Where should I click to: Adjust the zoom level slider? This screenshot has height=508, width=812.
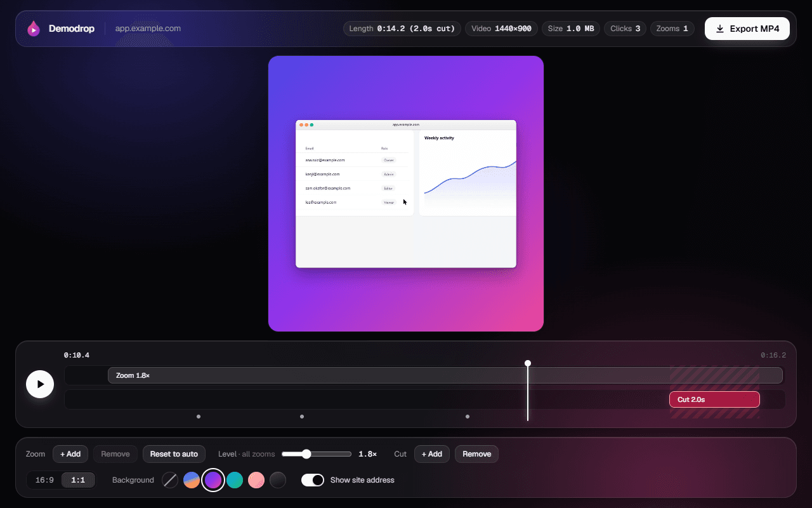coord(317,454)
